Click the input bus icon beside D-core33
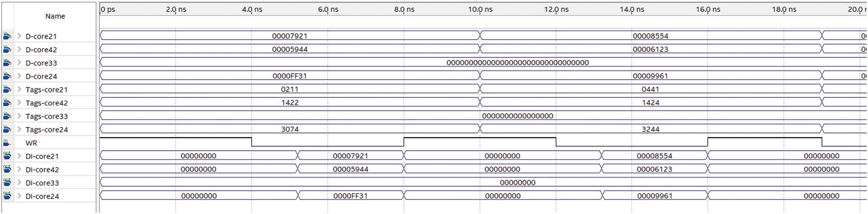Screen dimensions: 868x214 point(7,63)
